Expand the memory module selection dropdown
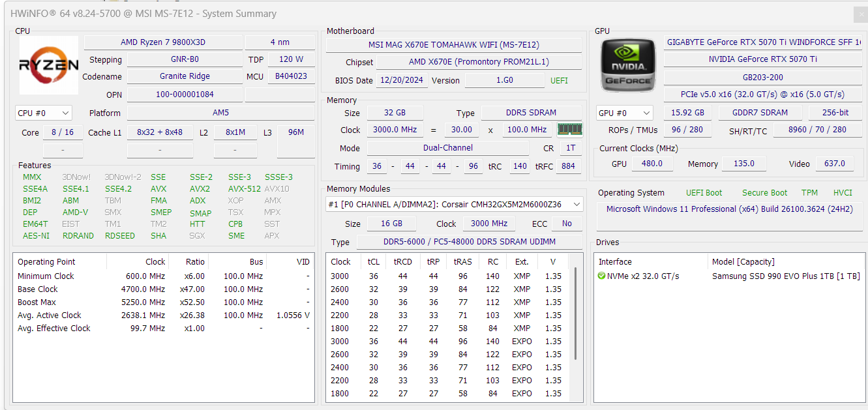Screen dimensions: 868x410 tap(454, 204)
